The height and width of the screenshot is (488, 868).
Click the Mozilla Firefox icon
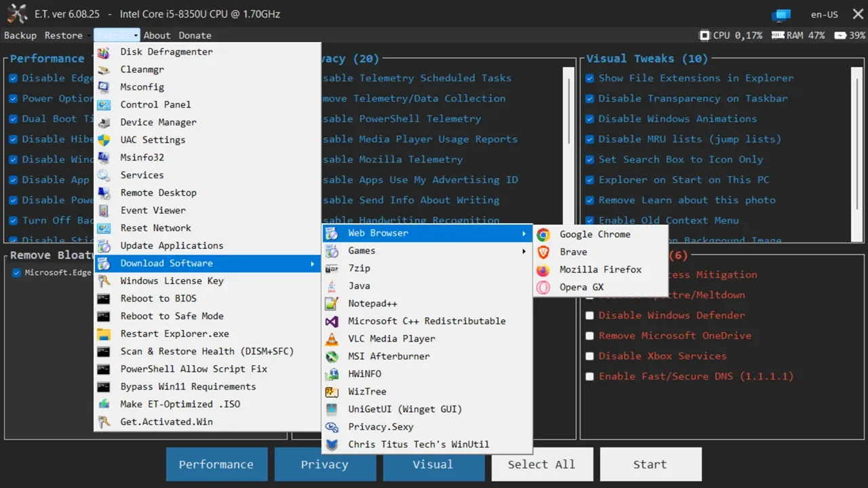pyautogui.click(x=543, y=270)
